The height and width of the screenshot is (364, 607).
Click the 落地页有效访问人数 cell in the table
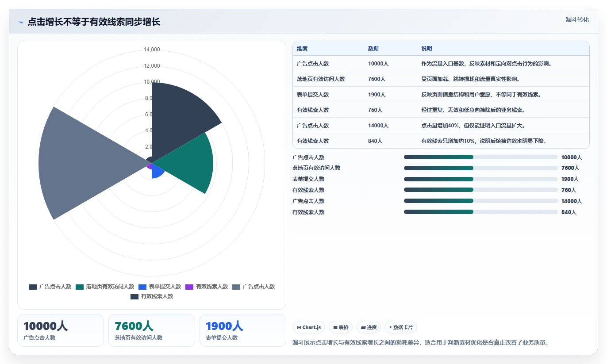321,79
